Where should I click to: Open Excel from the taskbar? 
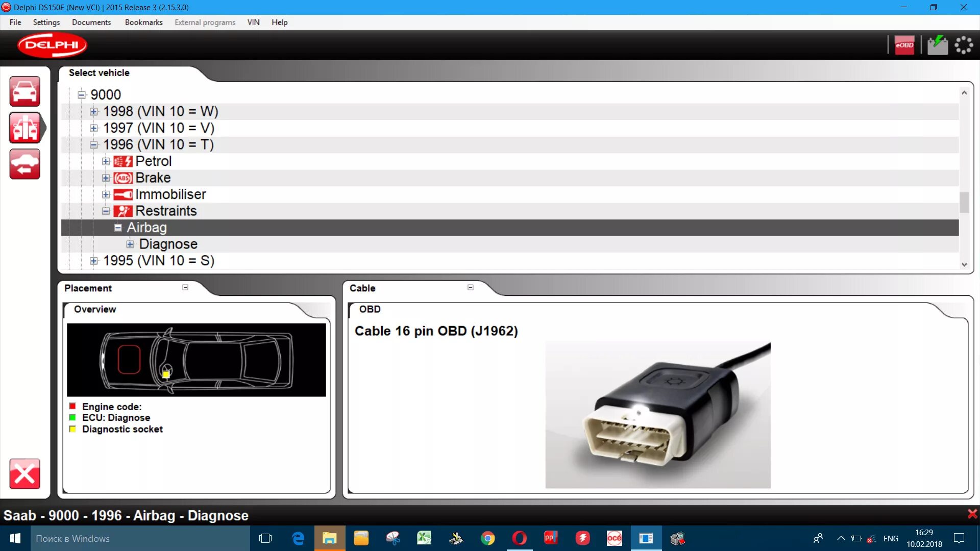(x=424, y=538)
